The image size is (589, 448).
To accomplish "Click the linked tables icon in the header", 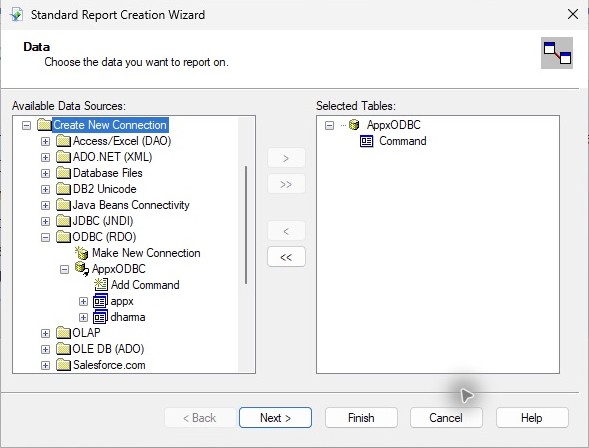I will [x=557, y=53].
